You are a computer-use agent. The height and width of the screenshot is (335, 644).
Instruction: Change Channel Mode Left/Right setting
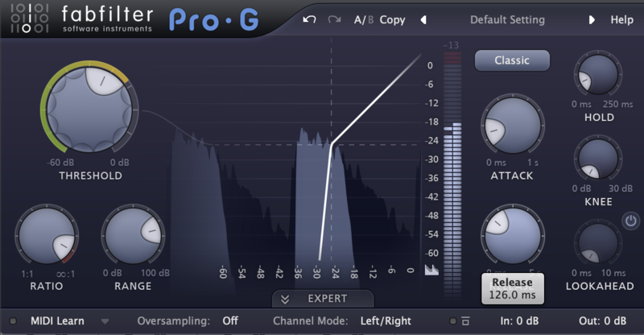[x=386, y=321]
